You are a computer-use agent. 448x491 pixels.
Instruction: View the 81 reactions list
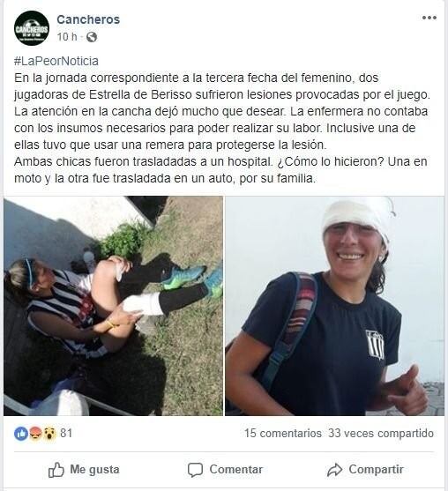tap(66, 434)
